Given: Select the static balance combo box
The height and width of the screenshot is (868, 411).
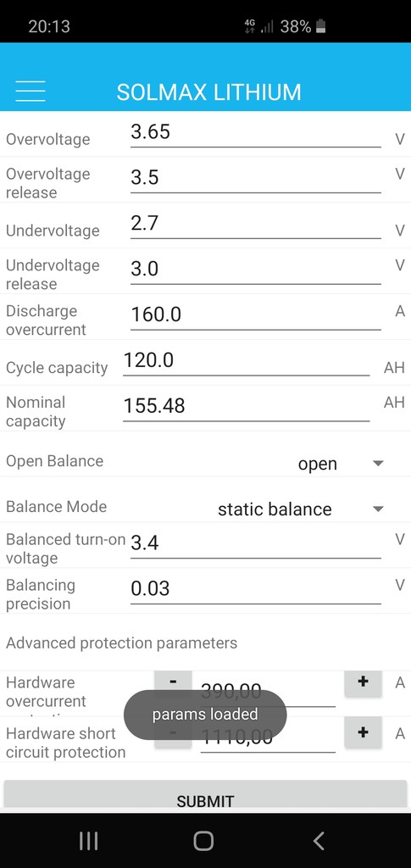Looking at the screenshot, I should [x=301, y=509].
